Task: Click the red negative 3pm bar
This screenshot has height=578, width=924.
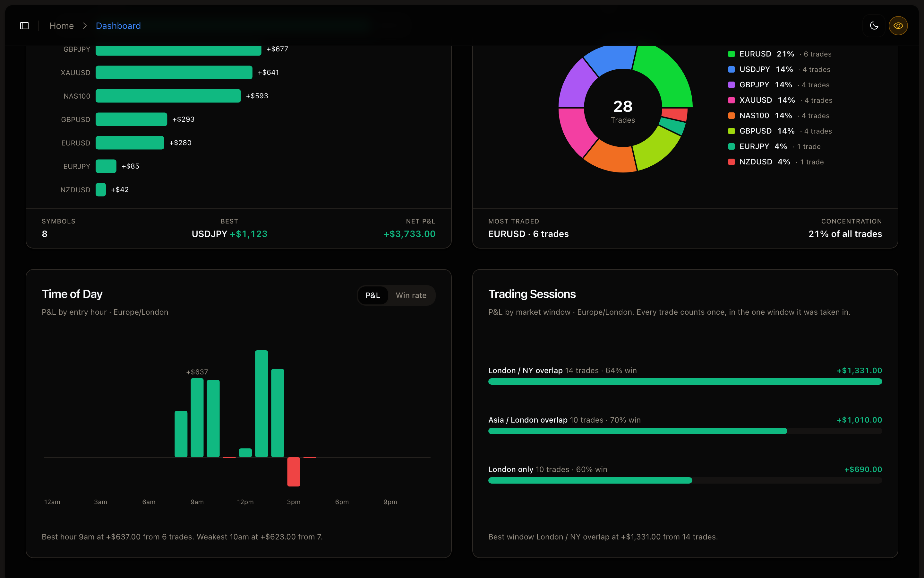Action: pos(294,472)
